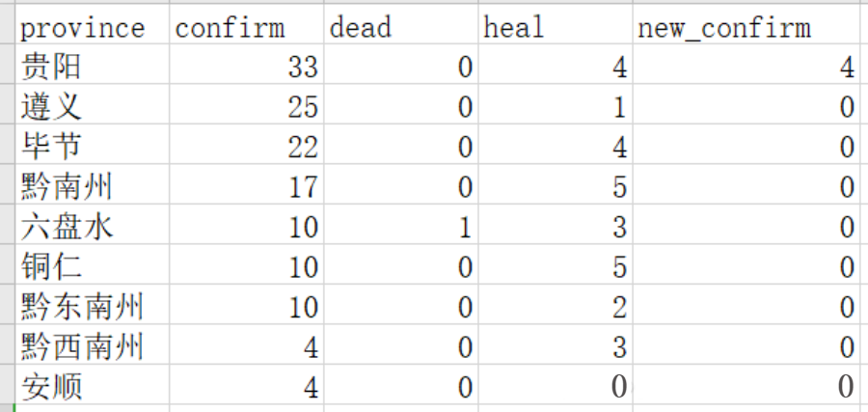Select confirm value 17 for 黔南州
The width and height of the screenshot is (868, 412).
click(x=246, y=186)
